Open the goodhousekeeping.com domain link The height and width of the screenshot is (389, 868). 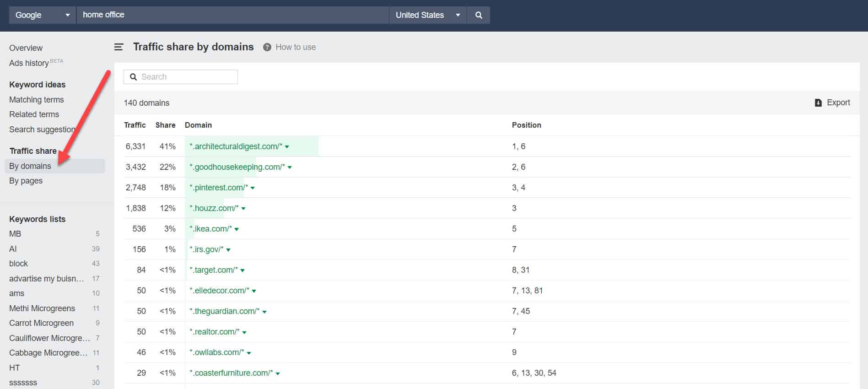(x=237, y=167)
